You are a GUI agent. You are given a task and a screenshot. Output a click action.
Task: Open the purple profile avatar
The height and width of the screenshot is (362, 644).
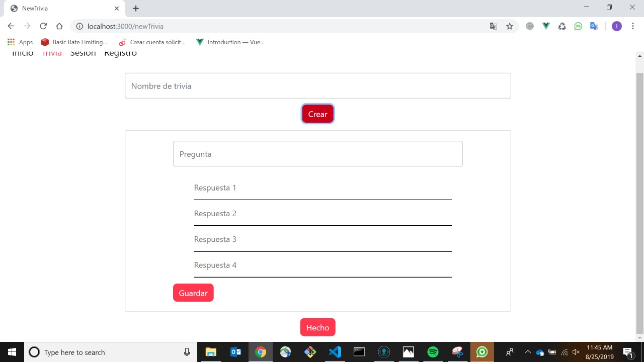[617, 26]
